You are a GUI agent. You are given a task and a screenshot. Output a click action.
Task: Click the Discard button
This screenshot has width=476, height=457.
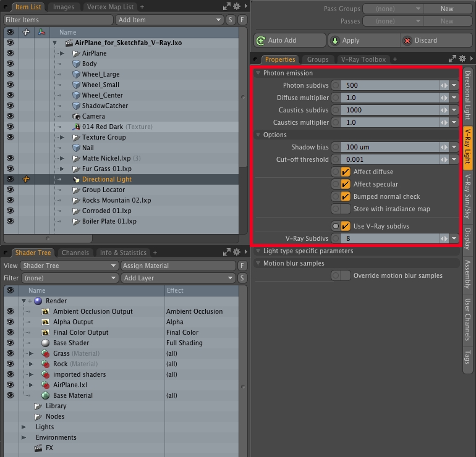(x=436, y=40)
